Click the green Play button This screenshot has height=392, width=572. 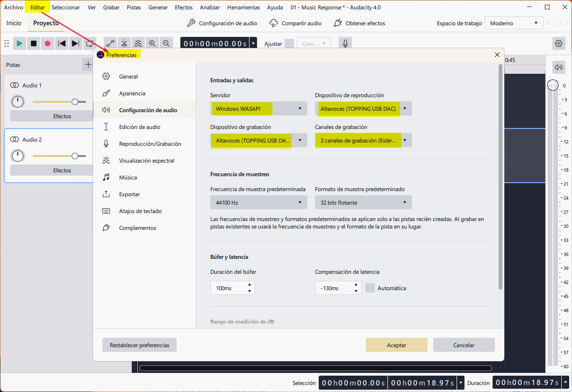click(x=20, y=43)
